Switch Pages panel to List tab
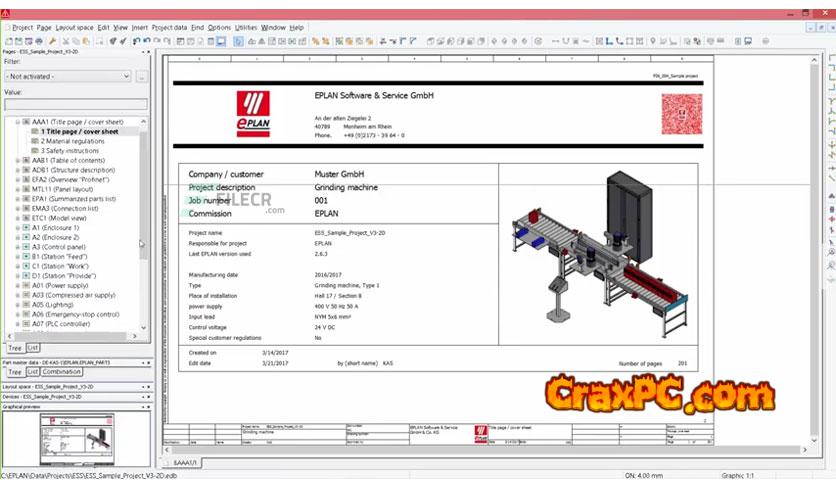 33,348
